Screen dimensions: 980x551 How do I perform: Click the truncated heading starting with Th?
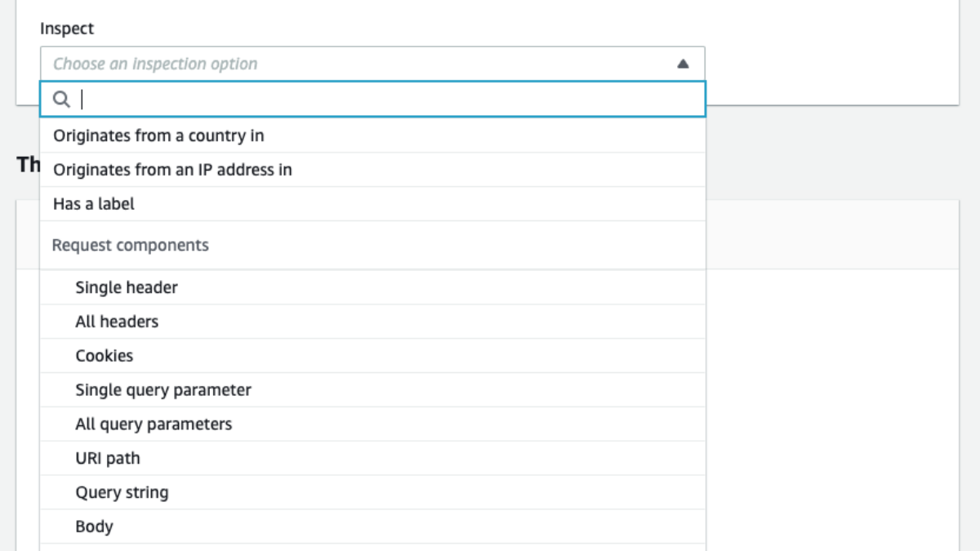[28, 163]
